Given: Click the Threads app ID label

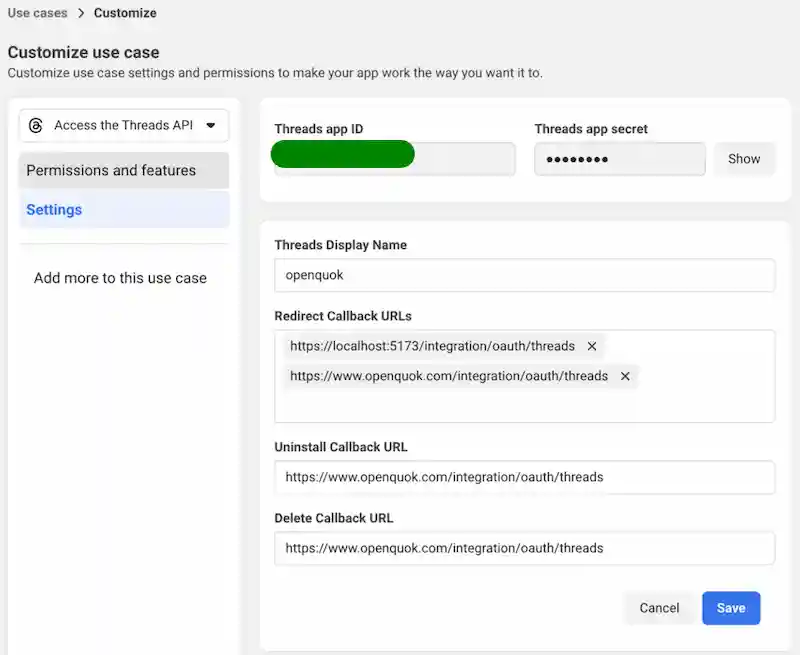Looking at the screenshot, I should [319, 129].
